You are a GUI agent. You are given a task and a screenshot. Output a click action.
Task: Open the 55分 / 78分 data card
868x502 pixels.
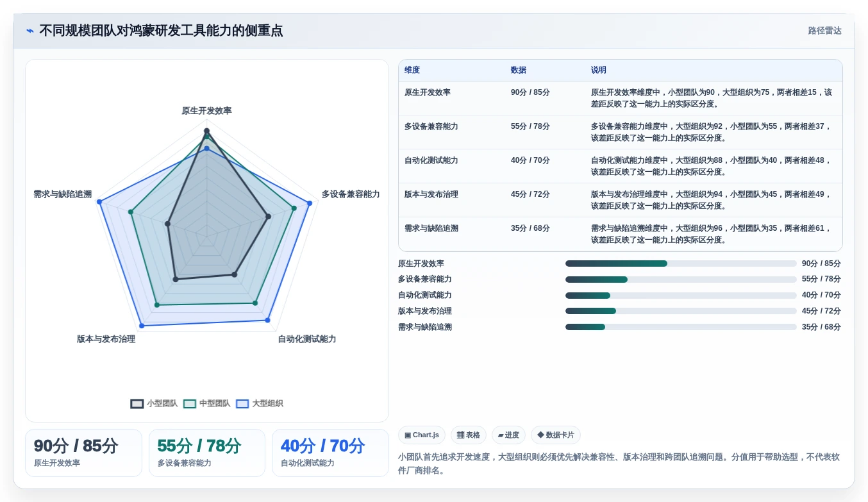(207, 453)
